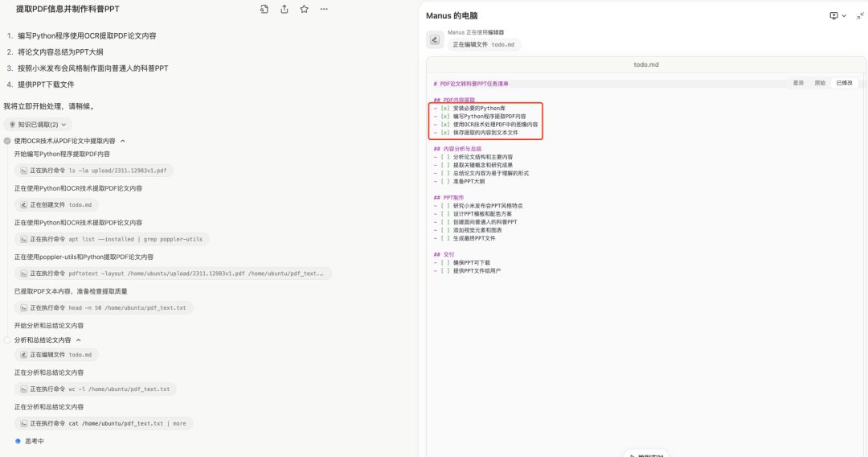Click the todo line 提供PPT文件给用户
The image size is (868, 457).
(x=477, y=271)
